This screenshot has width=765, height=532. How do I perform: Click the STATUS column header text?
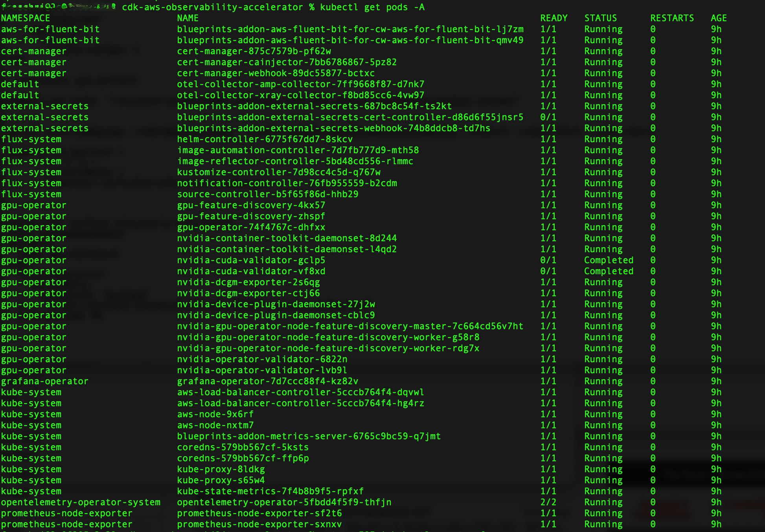point(600,18)
